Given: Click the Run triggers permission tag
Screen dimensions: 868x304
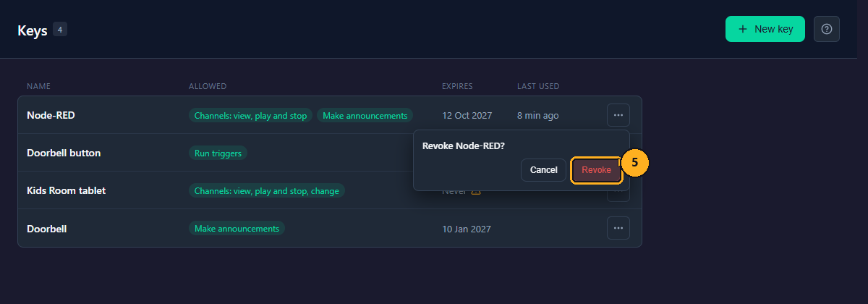Looking at the screenshot, I should click(218, 153).
